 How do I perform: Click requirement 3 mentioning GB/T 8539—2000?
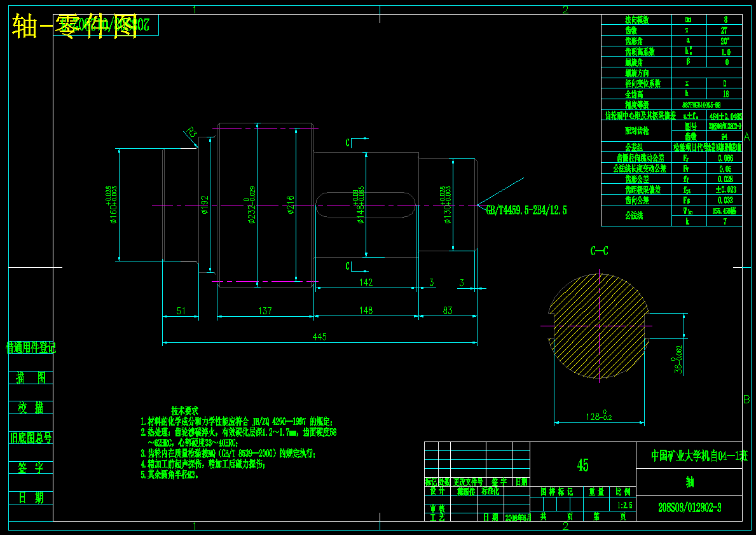(x=228, y=454)
